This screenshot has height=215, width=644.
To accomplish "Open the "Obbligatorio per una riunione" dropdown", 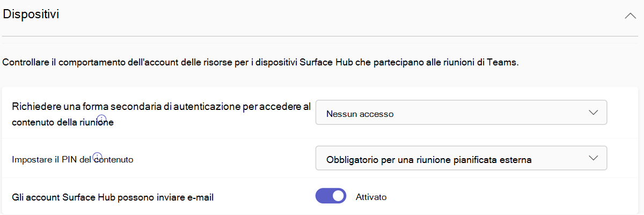I will point(460,159).
